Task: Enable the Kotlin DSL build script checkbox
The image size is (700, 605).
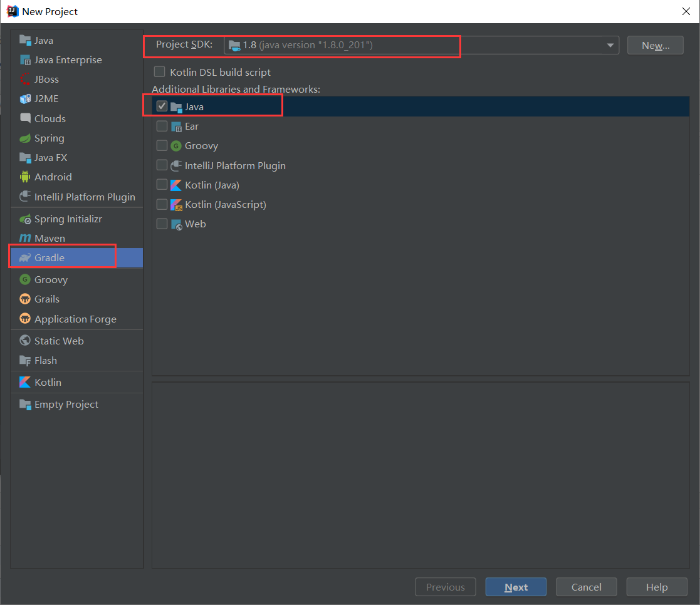Action: coord(159,72)
